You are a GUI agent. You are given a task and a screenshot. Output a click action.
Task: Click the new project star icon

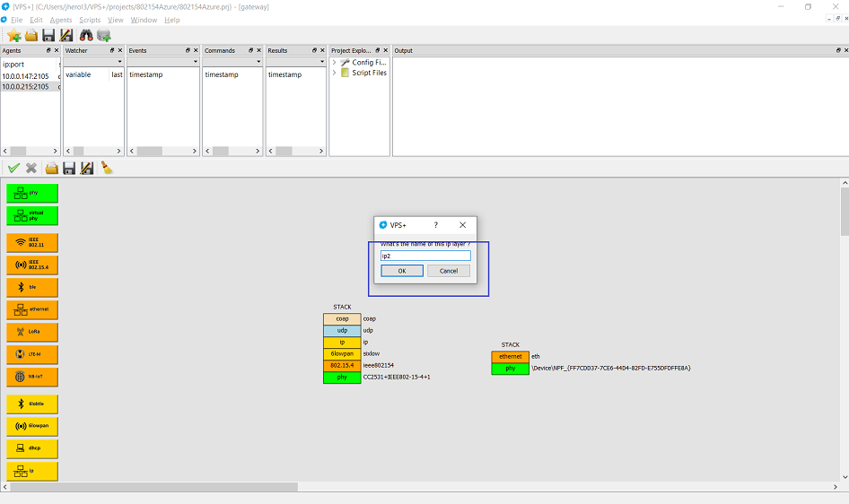(x=13, y=35)
